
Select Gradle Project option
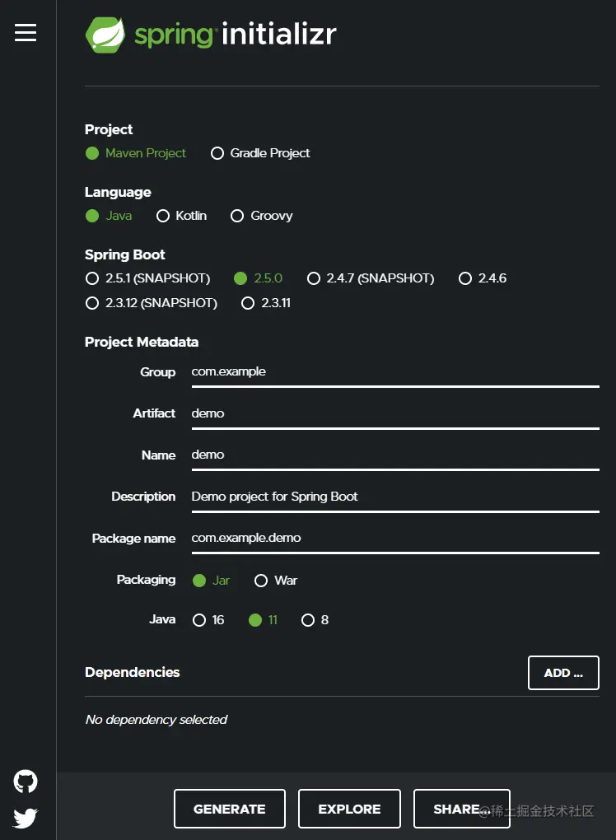click(260, 153)
